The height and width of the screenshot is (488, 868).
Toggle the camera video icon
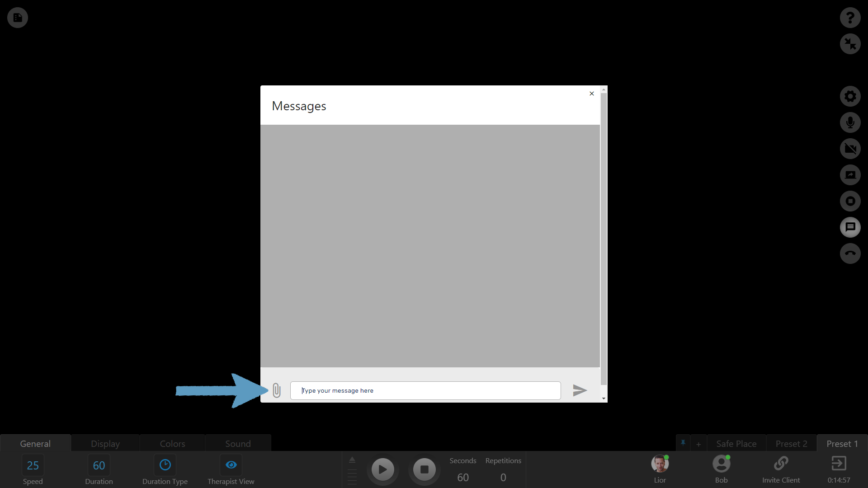click(x=850, y=149)
